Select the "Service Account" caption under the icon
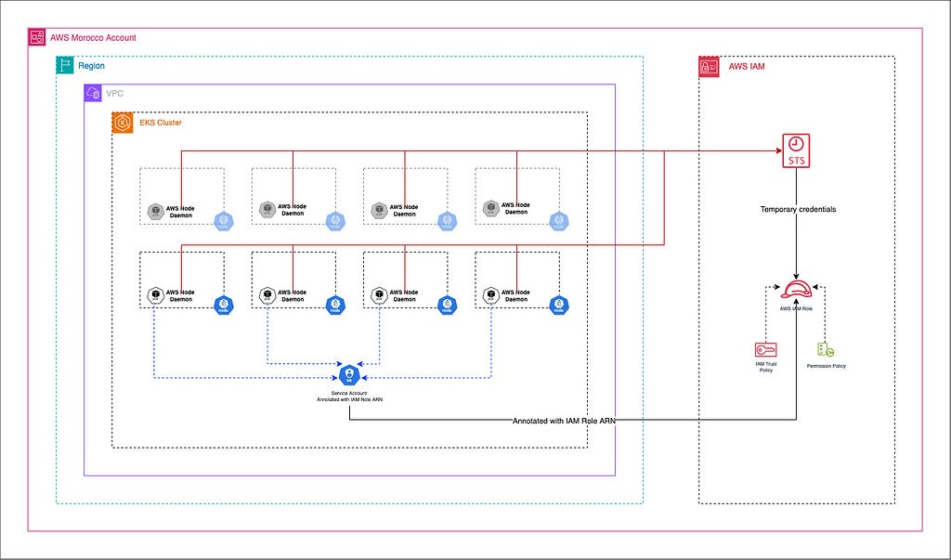This screenshot has width=951, height=560. 349,393
